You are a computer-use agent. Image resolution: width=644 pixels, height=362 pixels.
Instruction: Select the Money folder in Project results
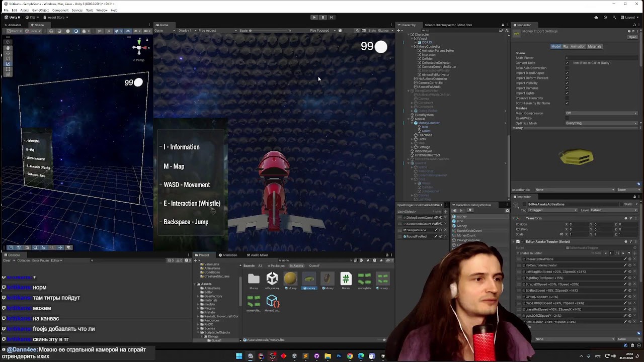click(x=254, y=280)
